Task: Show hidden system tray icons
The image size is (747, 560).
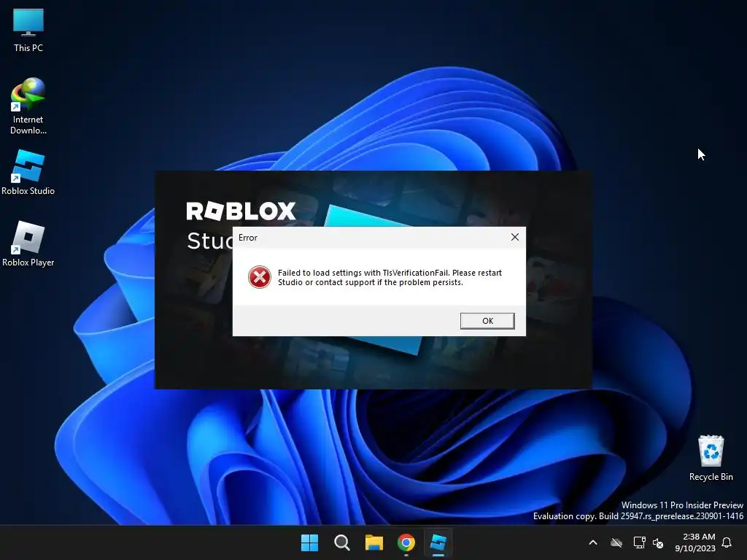Action: (x=593, y=542)
